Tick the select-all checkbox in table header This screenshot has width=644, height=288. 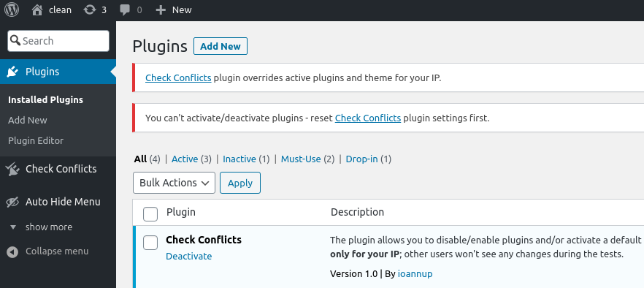click(150, 214)
